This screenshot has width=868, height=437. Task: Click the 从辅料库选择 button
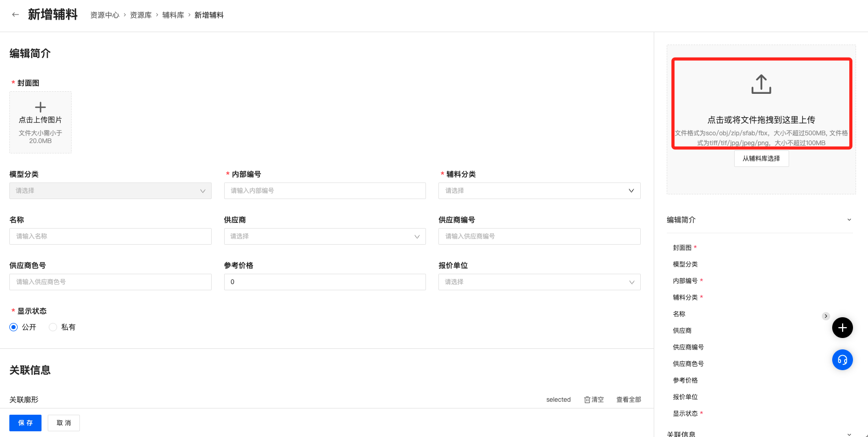[x=761, y=159]
